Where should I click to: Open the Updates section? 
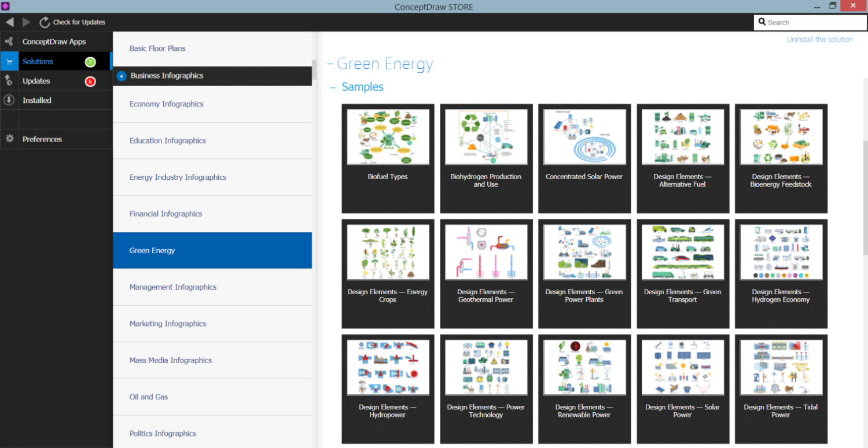(x=56, y=81)
